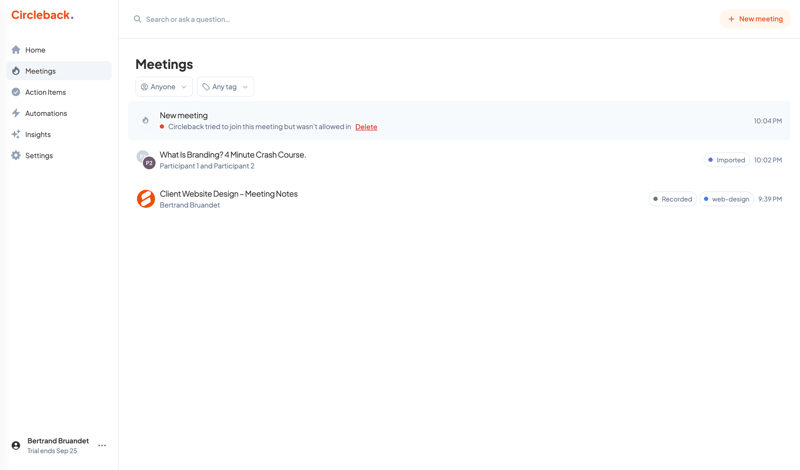Open Settings from the sidebar

point(59,156)
